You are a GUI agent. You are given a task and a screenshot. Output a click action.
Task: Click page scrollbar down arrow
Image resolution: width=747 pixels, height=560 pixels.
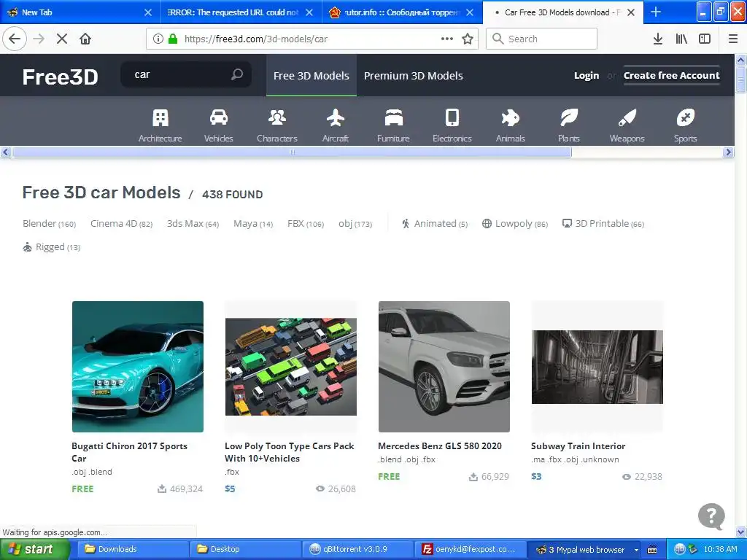(741, 532)
